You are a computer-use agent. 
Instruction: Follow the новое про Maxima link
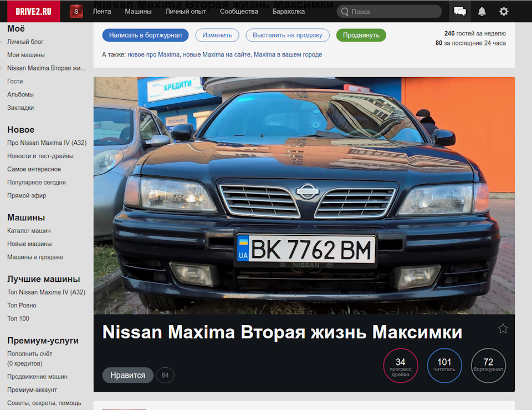154,54
